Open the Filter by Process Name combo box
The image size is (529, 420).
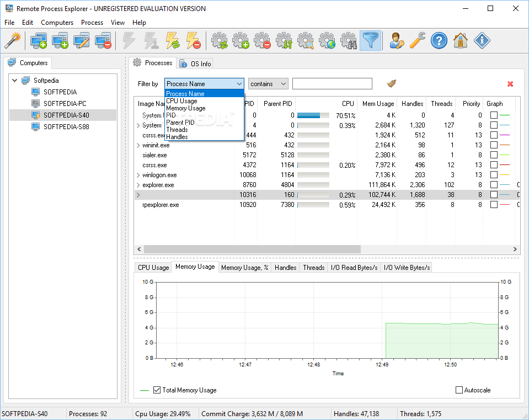click(204, 84)
